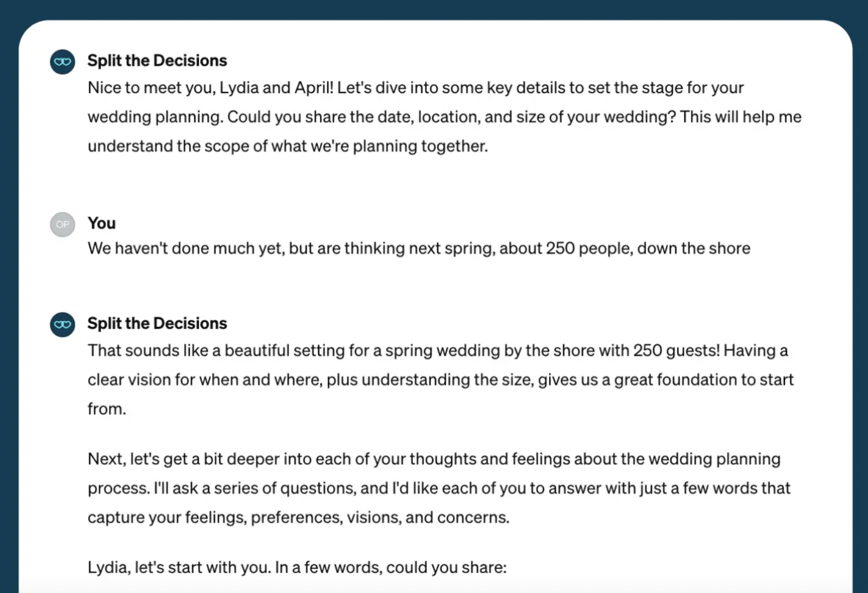The height and width of the screenshot is (593, 868).
Task: Click the linked-hearts avatar beside the spring wedding reply
Action: [x=63, y=324]
